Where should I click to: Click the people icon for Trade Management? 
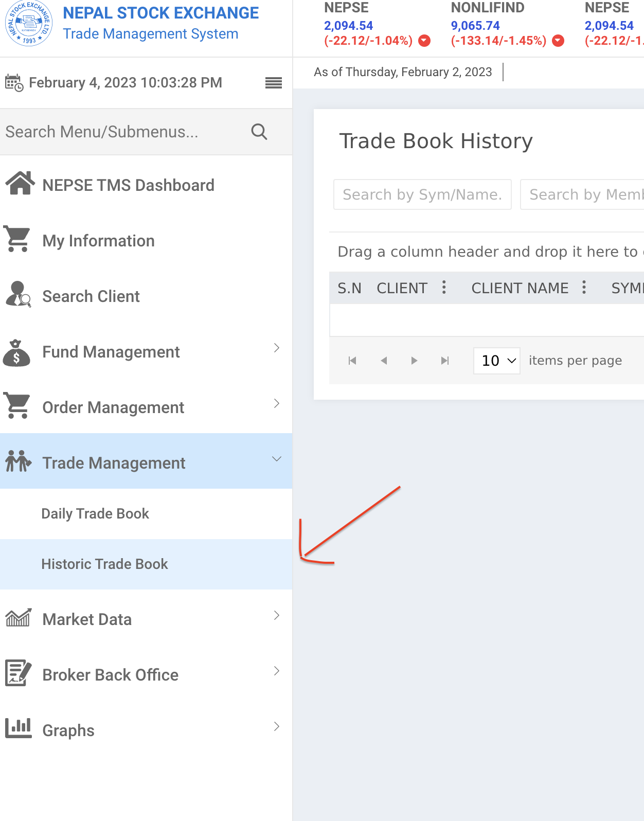pos(18,461)
